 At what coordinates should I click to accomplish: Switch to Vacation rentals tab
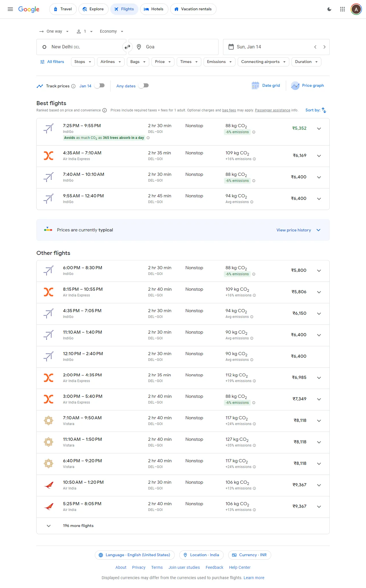click(x=193, y=9)
